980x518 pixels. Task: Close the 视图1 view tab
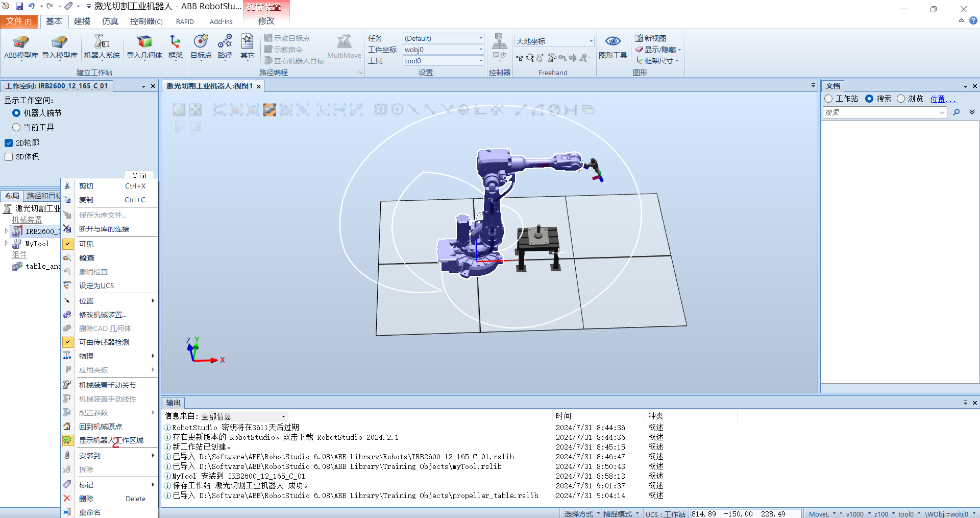tap(259, 86)
